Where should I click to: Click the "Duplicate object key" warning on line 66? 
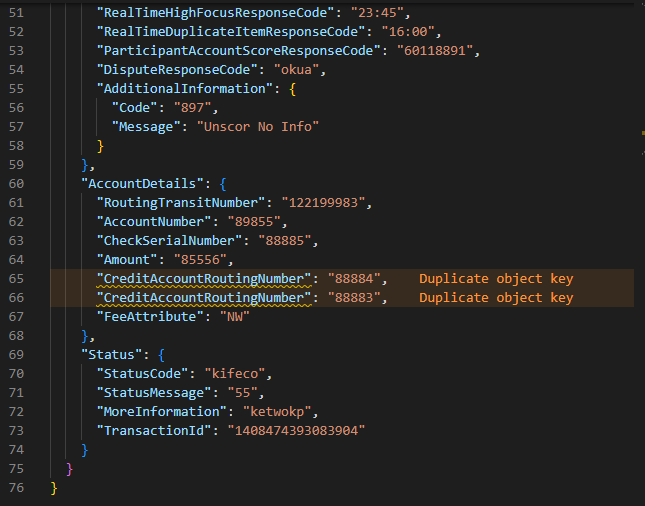[x=495, y=298]
